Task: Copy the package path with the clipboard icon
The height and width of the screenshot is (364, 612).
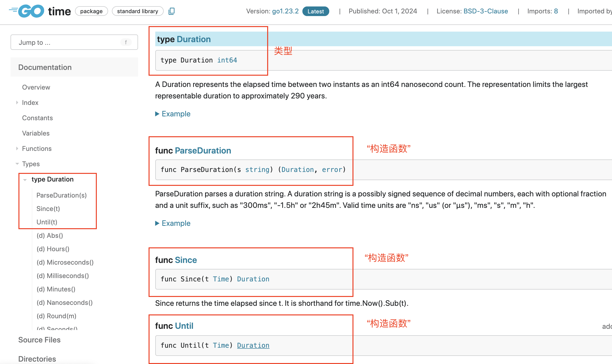Action: point(172,11)
